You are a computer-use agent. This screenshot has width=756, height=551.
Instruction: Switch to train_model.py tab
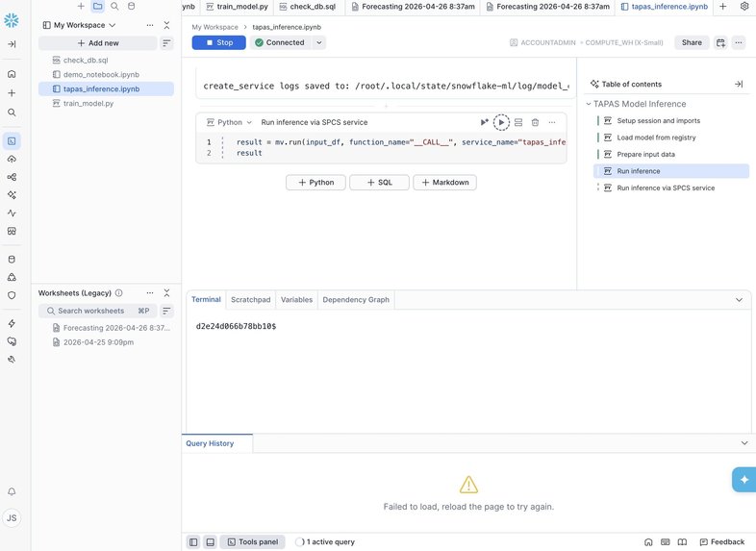[x=238, y=7]
